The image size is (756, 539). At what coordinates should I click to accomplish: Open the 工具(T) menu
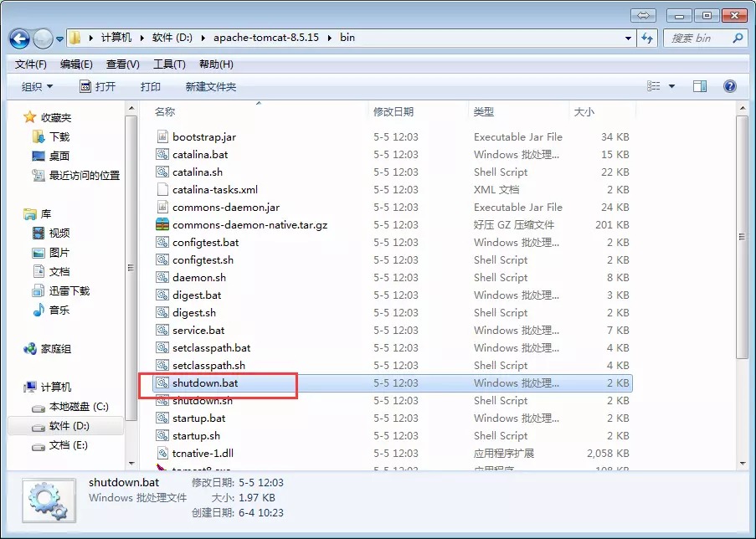(x=169, y=64)
